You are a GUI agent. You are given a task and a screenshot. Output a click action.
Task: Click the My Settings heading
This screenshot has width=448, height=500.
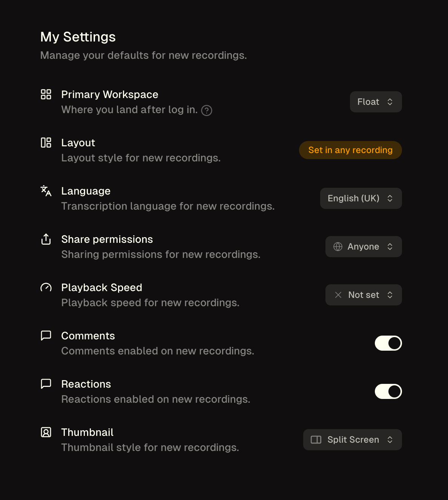(x=78, y=37)
